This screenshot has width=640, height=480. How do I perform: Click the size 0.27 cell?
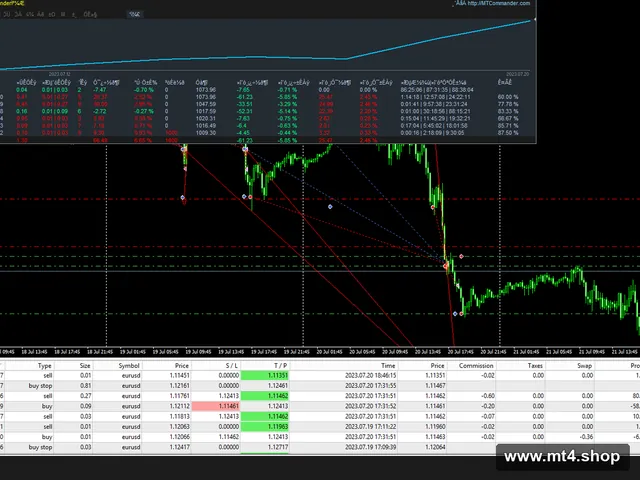point(85,396)
